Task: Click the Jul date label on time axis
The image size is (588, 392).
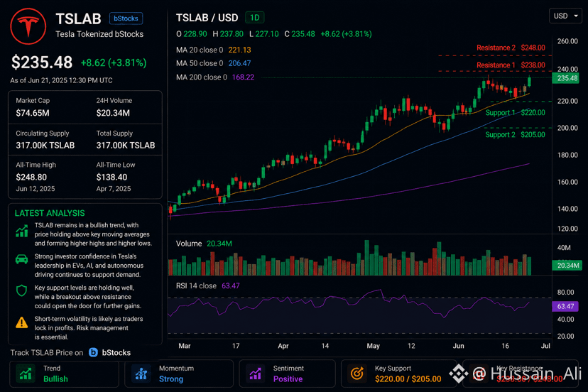Action: (545, 346)
